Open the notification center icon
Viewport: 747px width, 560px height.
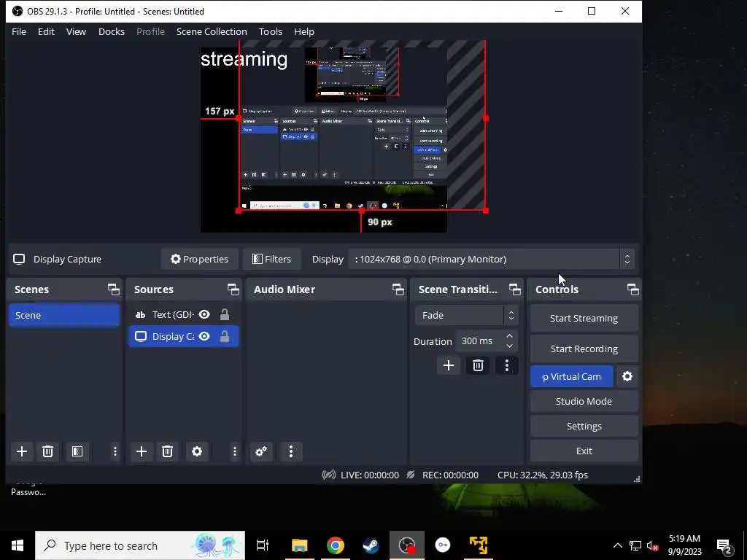[724, 545]
